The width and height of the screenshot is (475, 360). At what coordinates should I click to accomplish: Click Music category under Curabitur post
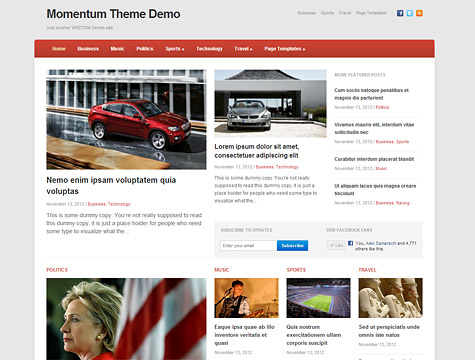pyautogui.click(x=381, y=169)
